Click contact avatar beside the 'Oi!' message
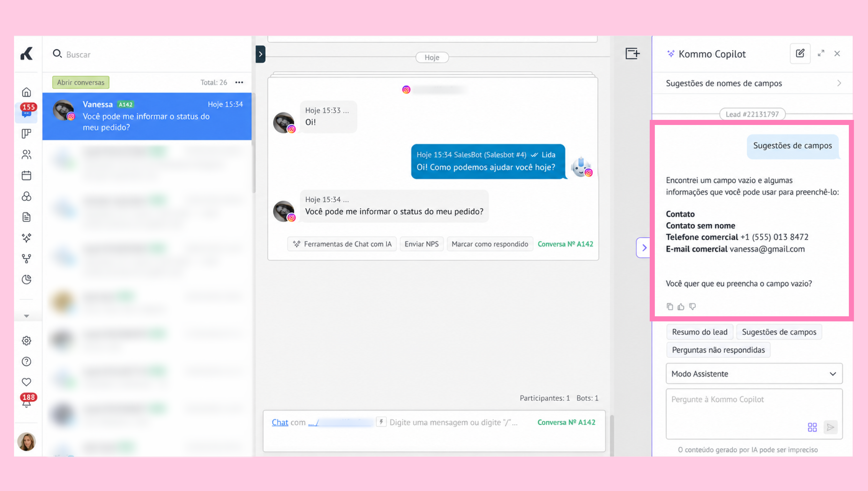868x491 pixels. (x=283, y=122)
